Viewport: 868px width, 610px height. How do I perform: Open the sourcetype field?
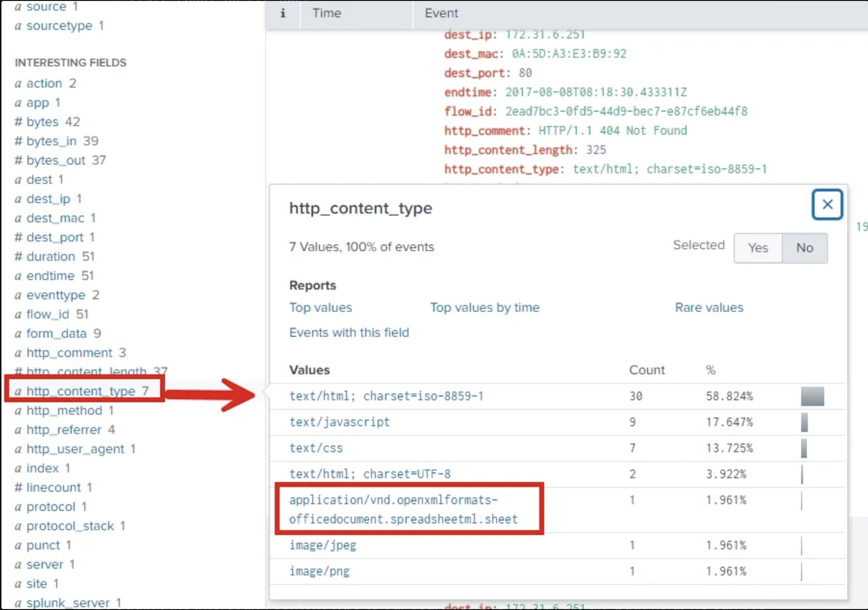59,25
